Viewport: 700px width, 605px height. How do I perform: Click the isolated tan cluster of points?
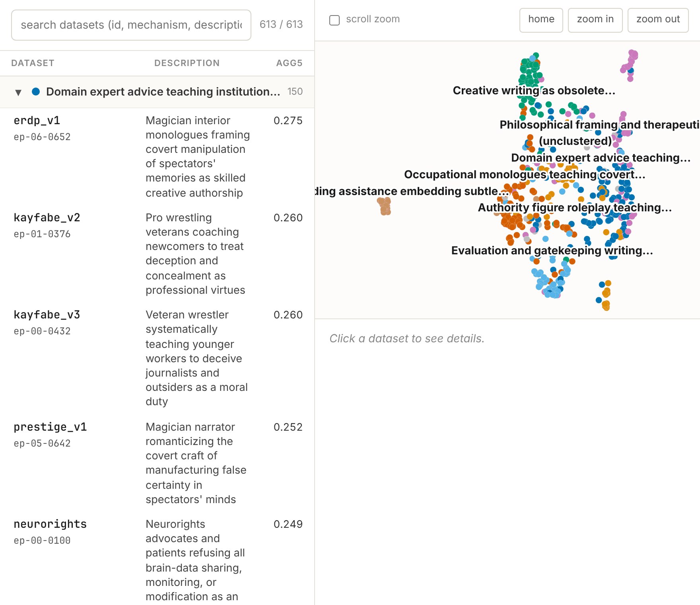[x=384, y=206]
